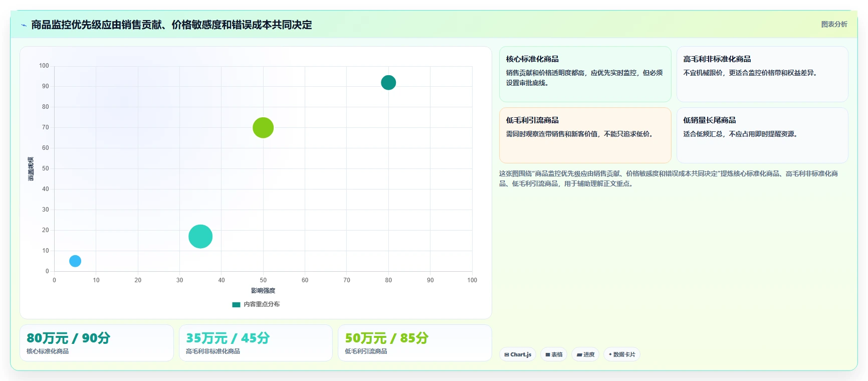
Task: Click the 进度 tag
Action: click(x=585, y=354)
